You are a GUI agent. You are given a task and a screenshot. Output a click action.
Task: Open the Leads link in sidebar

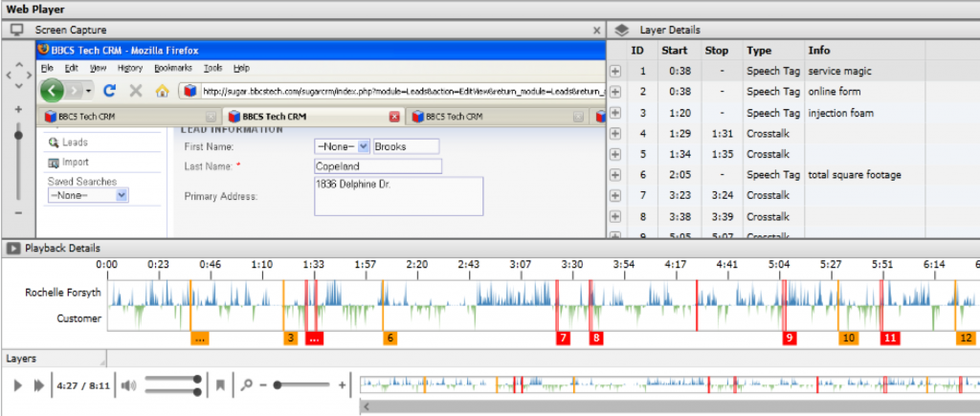(x=75, y=142)
